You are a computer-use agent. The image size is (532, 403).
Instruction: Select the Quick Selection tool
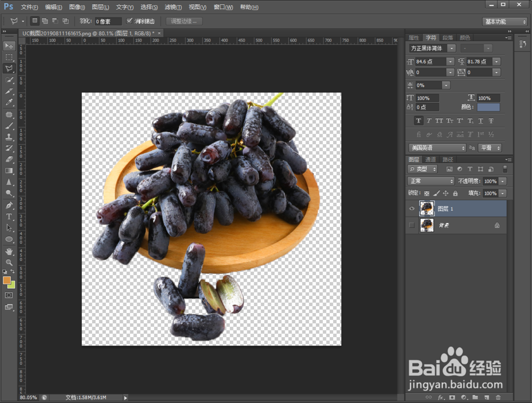click(9, 80)
